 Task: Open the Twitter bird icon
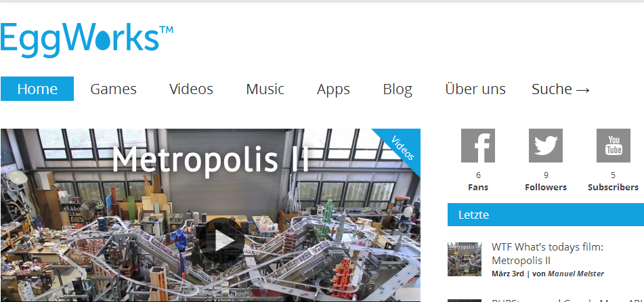545,146
